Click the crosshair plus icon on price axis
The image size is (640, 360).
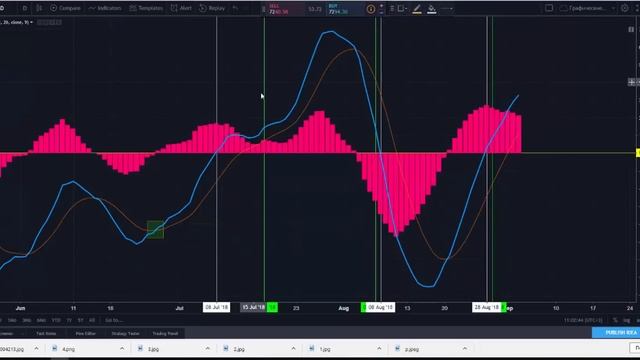[631, 82]
